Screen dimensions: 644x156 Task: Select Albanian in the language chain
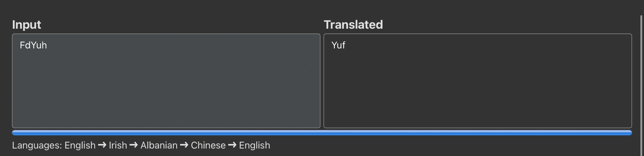(159, 145)
